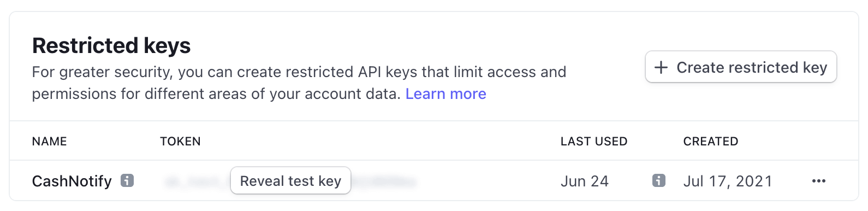Select the CashNotify key name
Screen dimensions: 868x211
pos(72,181)
